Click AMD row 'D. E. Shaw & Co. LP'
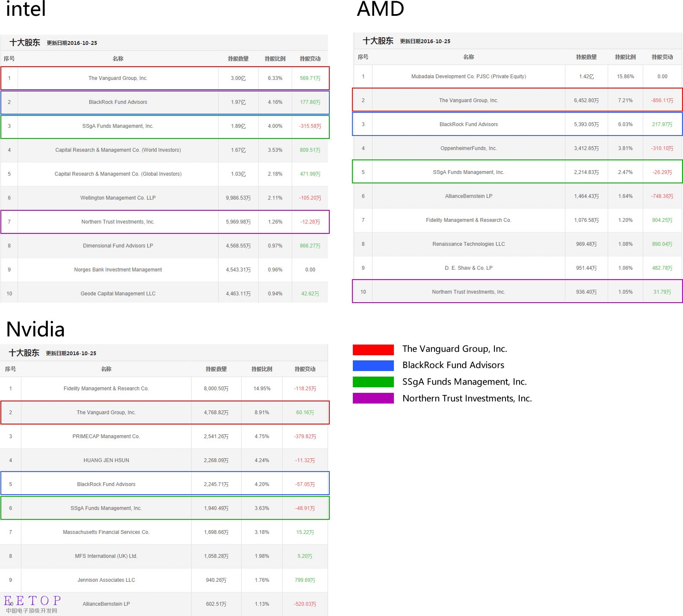Viewport: 683px width, 616px height. pyautogui.click(x=518, y=268)
